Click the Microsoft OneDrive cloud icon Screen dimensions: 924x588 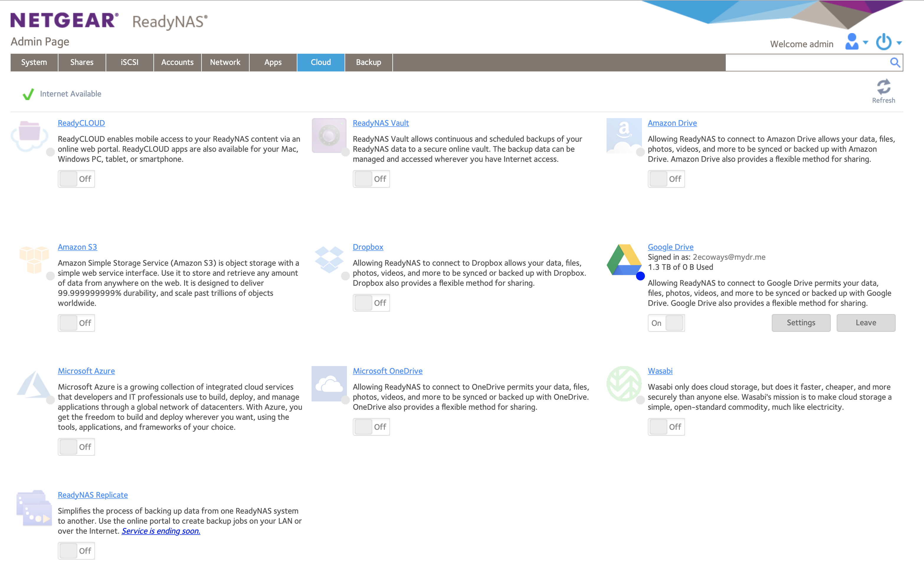pyautogui.click(x=329, y=383)
